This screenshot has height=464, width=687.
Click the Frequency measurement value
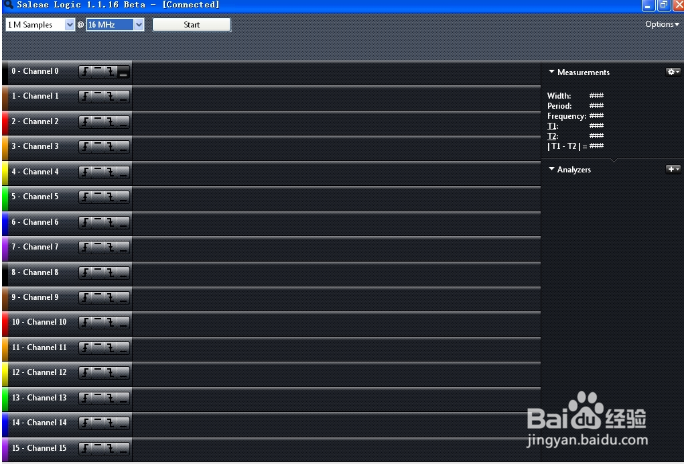(x=596, y=116)
